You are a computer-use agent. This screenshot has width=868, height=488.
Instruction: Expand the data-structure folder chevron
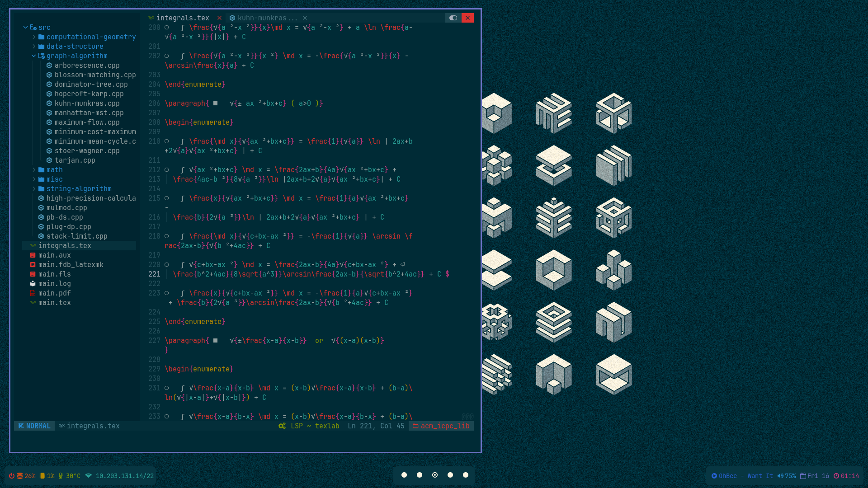tap(34, 47)
